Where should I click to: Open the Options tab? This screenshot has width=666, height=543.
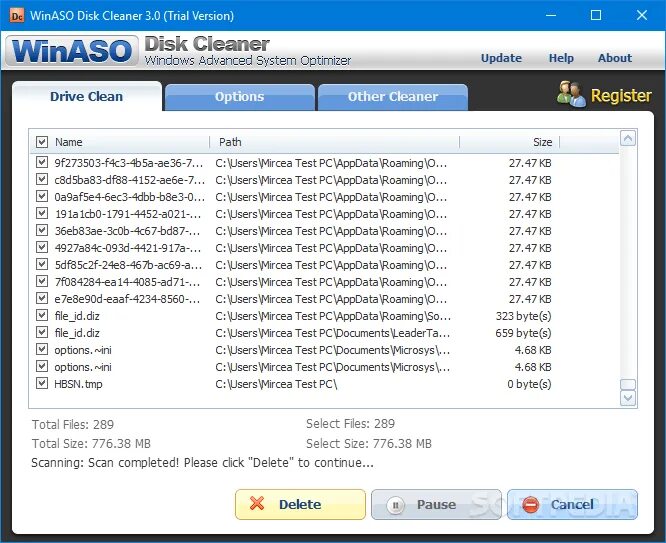coord(240,97)
